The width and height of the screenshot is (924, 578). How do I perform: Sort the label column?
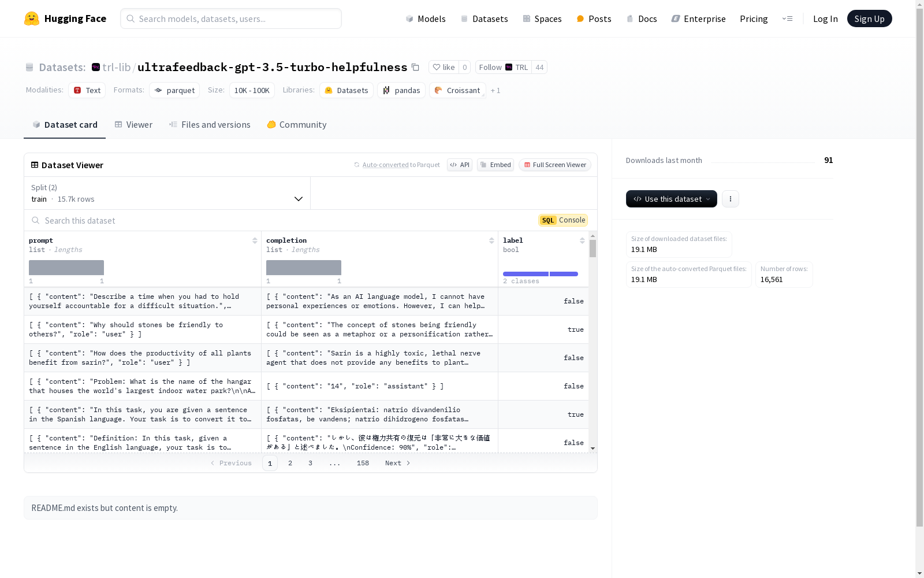tap(582, 240)
